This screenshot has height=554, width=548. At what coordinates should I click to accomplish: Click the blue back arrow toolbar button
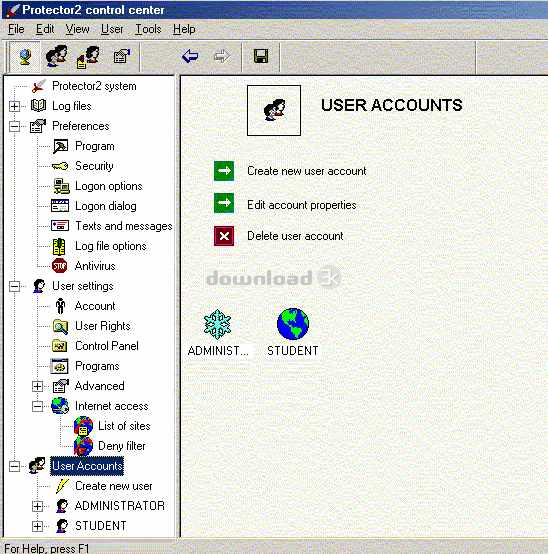(x=190, y=56)
